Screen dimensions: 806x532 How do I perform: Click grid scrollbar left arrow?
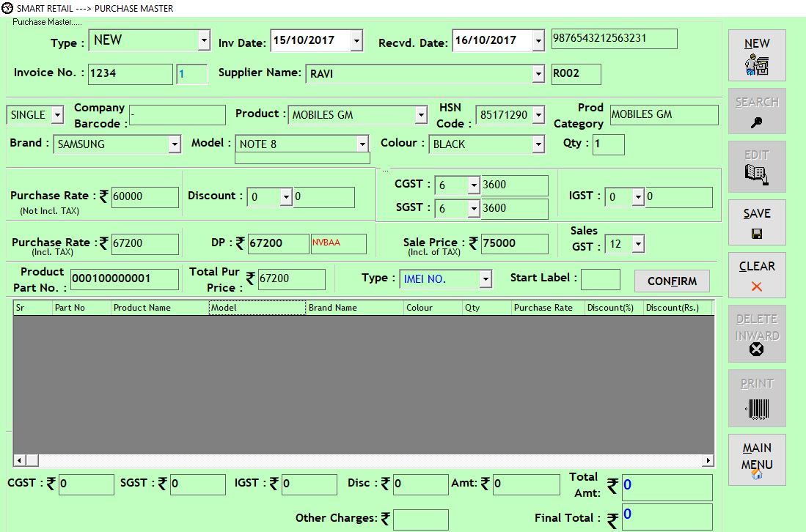pos(19,461)
